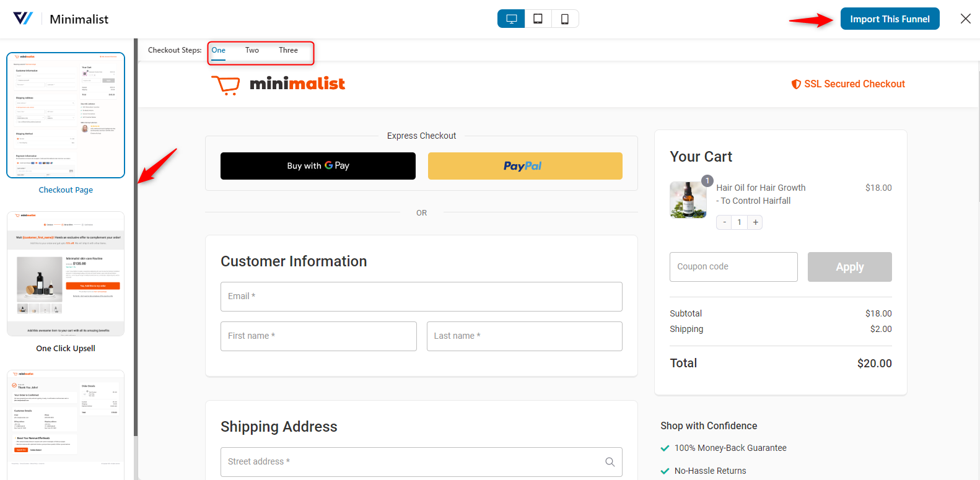Select checkout step Three tab
980x480 pixels.
[288, 50]
